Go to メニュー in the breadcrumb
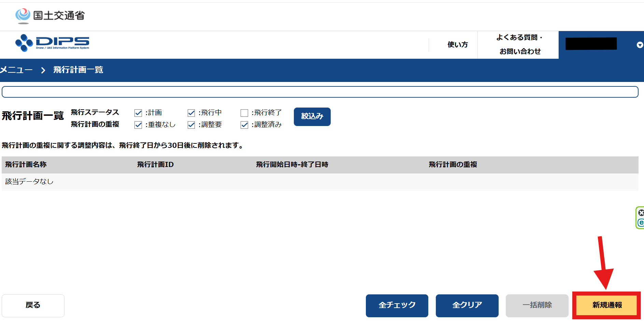 pos(16,70)
